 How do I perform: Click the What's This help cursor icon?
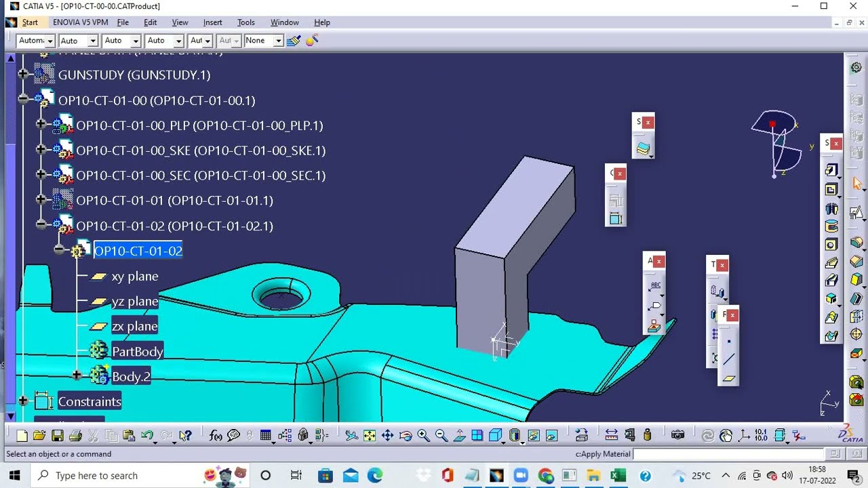click(185, 436)
